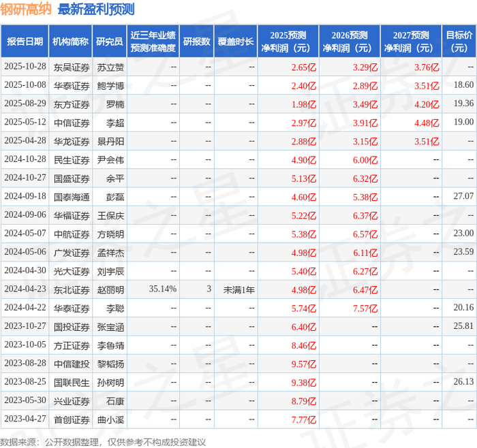Click the 覆盖时长 column header
This screenshot has width=477, height=448.
(236, 42)
